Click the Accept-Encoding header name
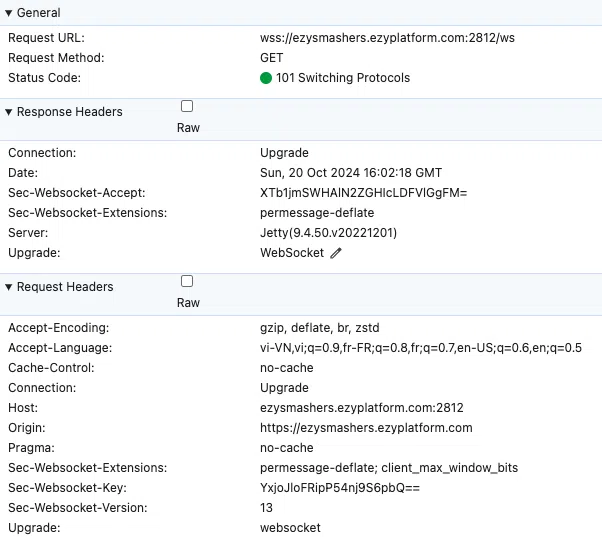 tap(58, 328)
